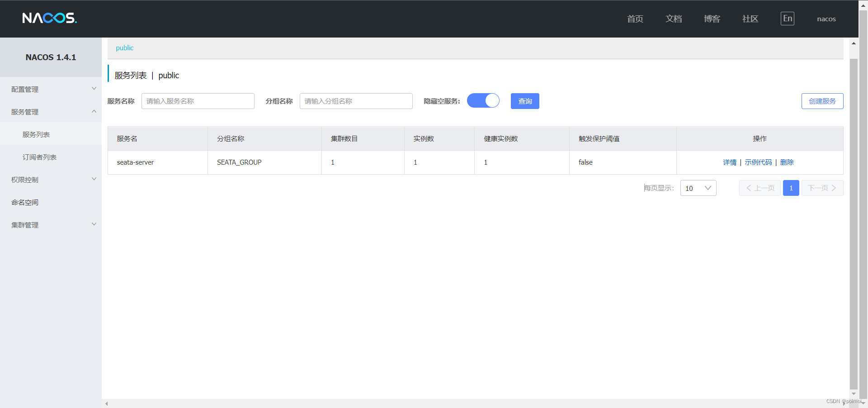Screen dimensions: 868x408
Task: Collapse the 服务管理 menu
Action: (x=51, y=112)
